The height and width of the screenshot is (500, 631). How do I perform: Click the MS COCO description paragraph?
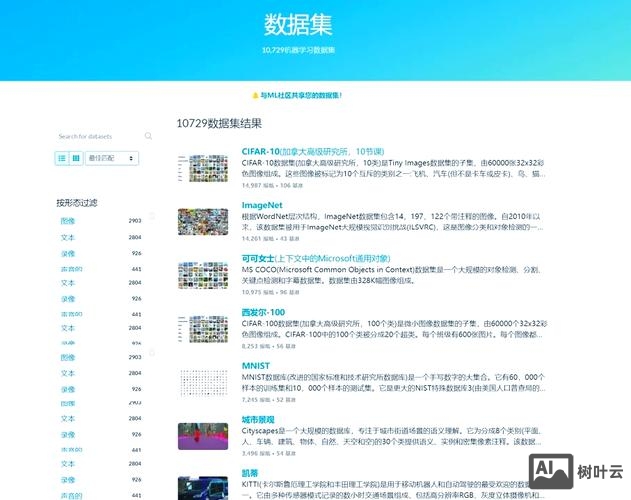tap(392, 275)
